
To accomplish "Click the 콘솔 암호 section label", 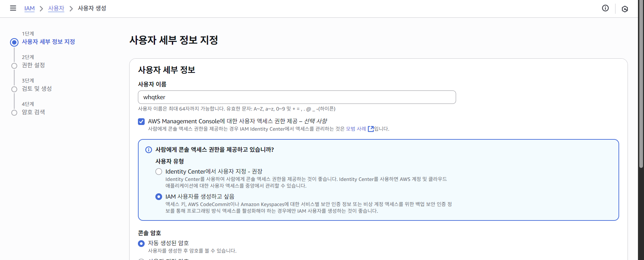I will (149, 233).
